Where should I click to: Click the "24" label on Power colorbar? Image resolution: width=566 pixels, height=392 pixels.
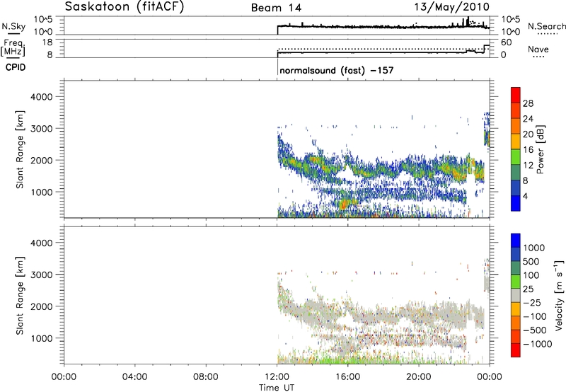pos(528,119)
